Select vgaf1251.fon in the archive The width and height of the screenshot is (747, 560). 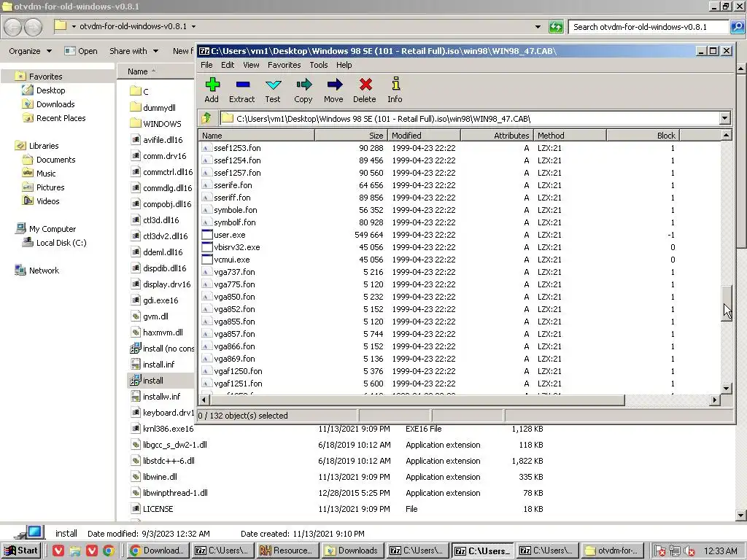click(239, 384)
